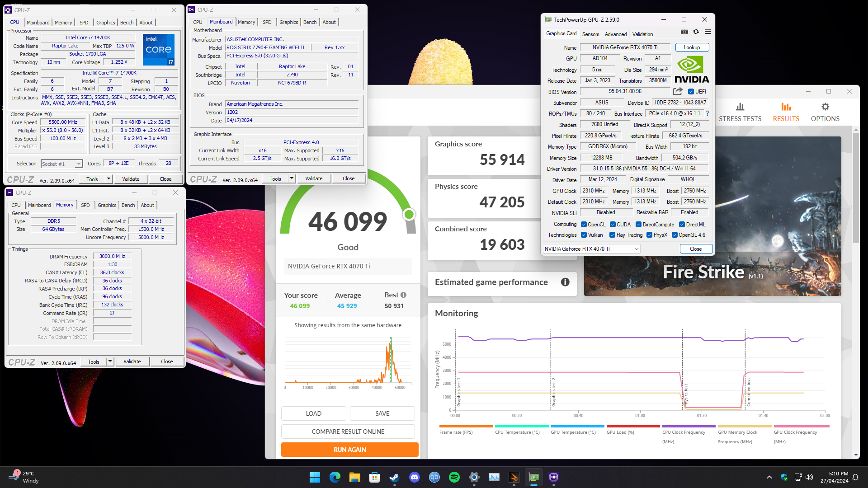Take a screenshot with GPU-Z camera icon
Image resolution: width=868 pixels, height=488 pixels.
tap(684, 32)
